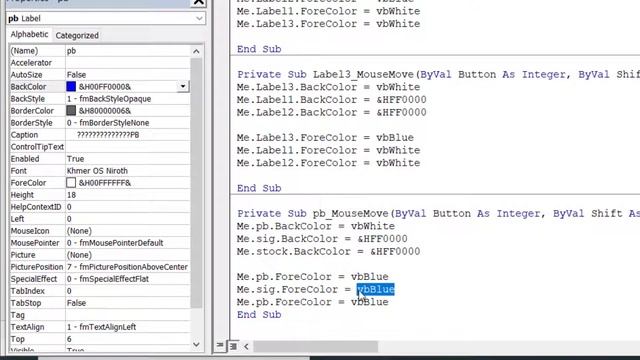Click the Properties list scroll up arrow
Screen dimensions: 640x360
point(196,51)
